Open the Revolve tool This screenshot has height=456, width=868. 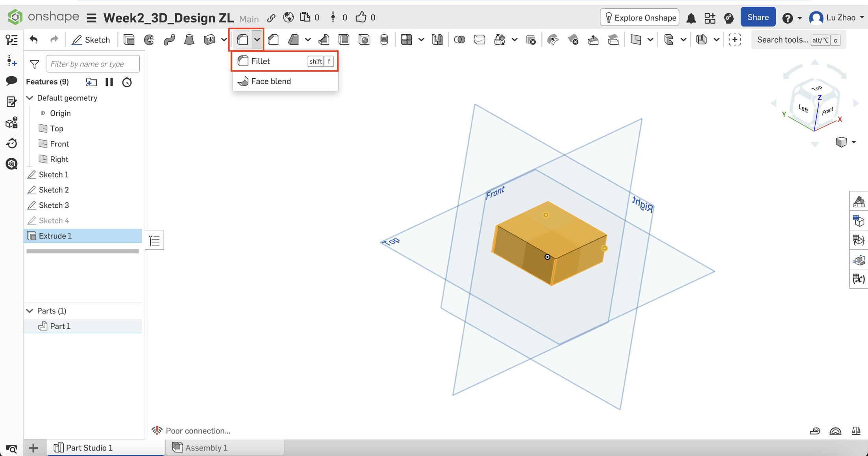(x=150, y=39)
